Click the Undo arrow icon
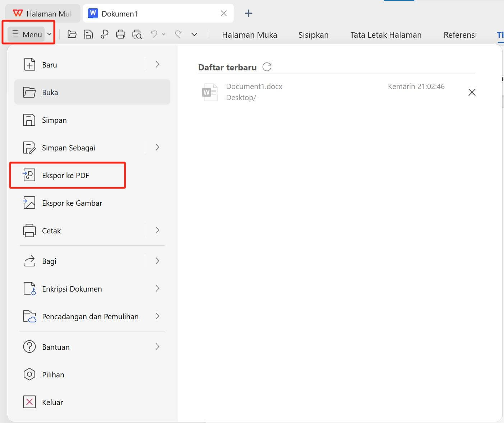Viewport: 504px width, 423px height. (x=154, y=34)
